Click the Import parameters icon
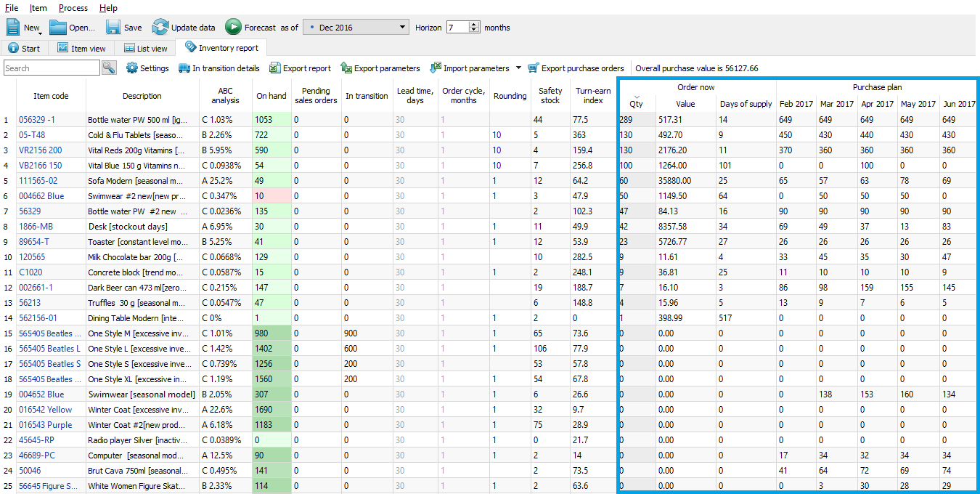This screenshot has width=980, height=494. [x=436, y=68]
